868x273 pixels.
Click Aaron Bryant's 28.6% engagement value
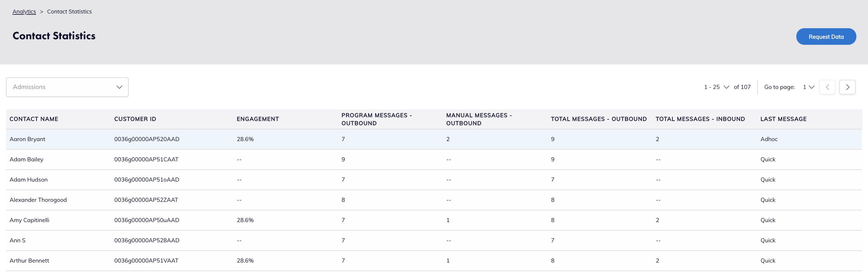245,139
